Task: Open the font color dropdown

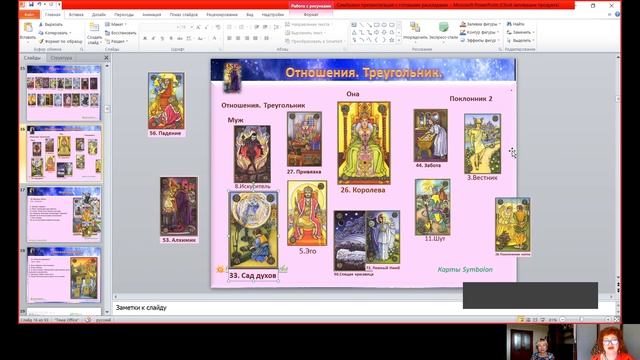Action: (215, 38)
